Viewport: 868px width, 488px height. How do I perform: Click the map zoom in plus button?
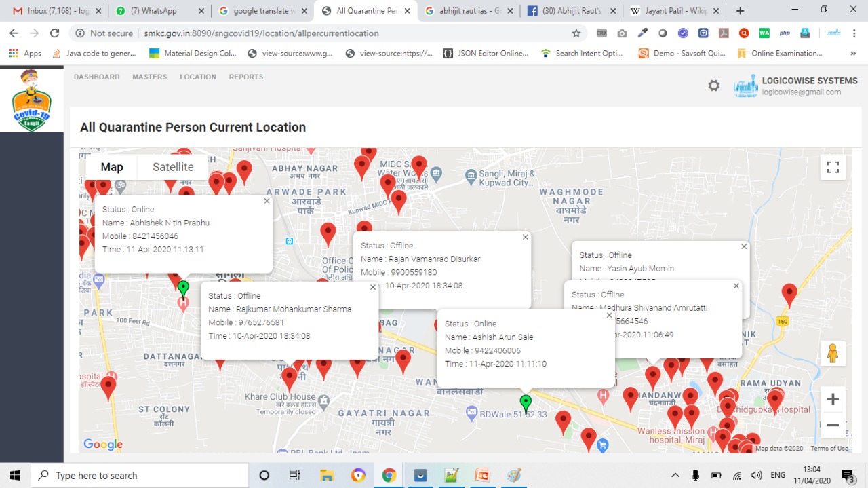point(833,400)
